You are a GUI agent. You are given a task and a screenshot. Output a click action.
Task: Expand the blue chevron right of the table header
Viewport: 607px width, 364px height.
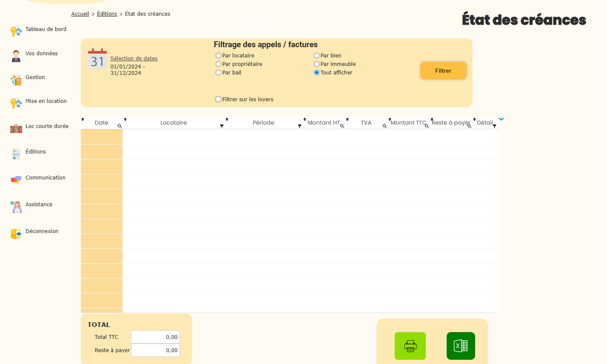point(501,119)
